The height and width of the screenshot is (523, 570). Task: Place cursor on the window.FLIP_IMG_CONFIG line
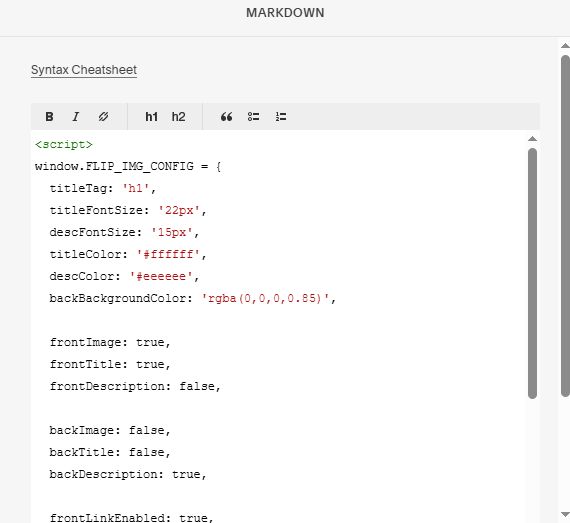tap(128, 166)
